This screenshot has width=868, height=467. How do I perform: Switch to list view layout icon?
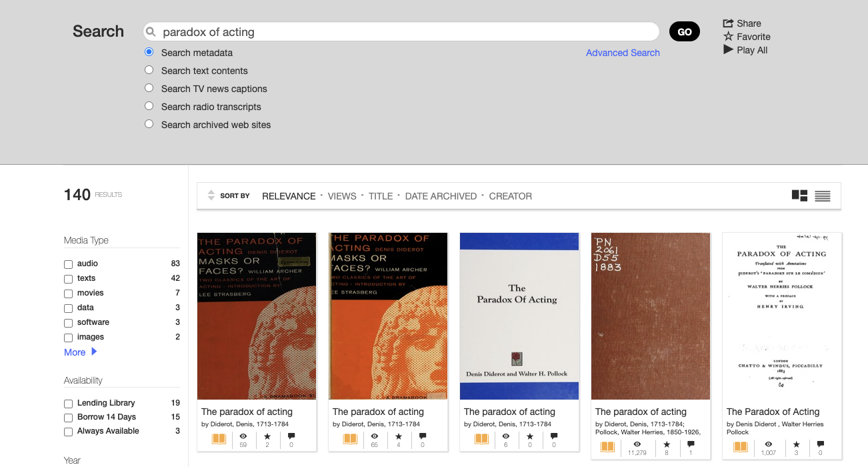[x=823, y=196]
